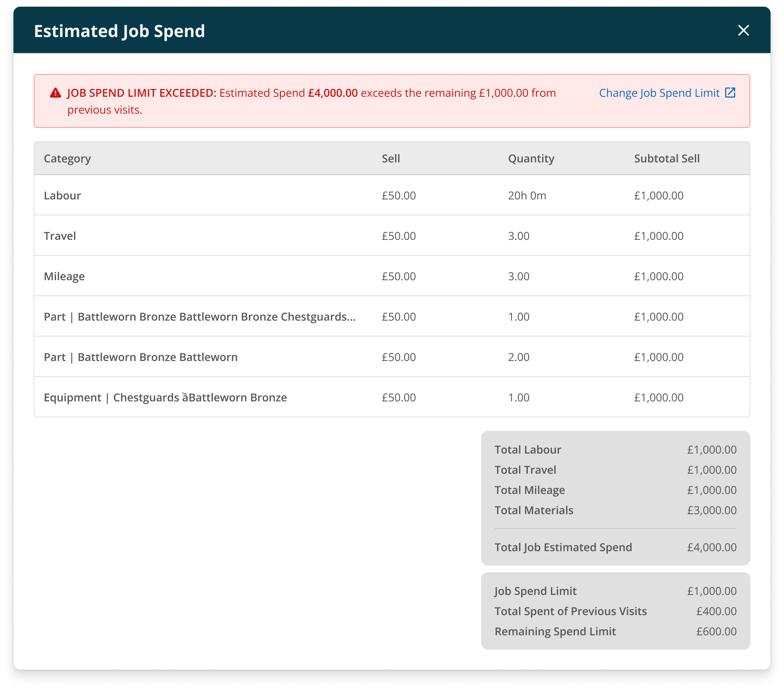This screenshot has height=690, width=784.
Task: Select the Mileage row label
Action: (64, 276)
